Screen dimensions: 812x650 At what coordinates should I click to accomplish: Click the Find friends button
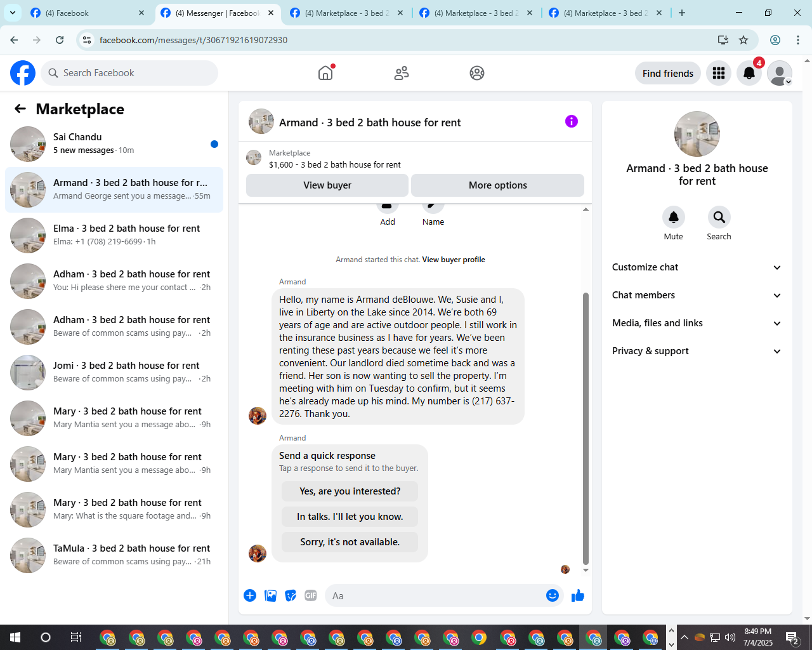(668, 73)
